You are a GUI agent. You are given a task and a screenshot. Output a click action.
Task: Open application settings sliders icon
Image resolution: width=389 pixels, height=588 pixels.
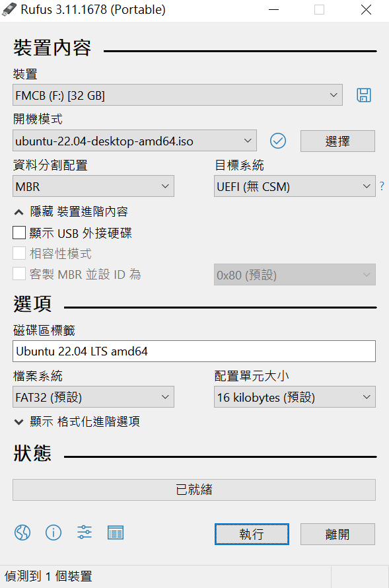pos(85,533)
